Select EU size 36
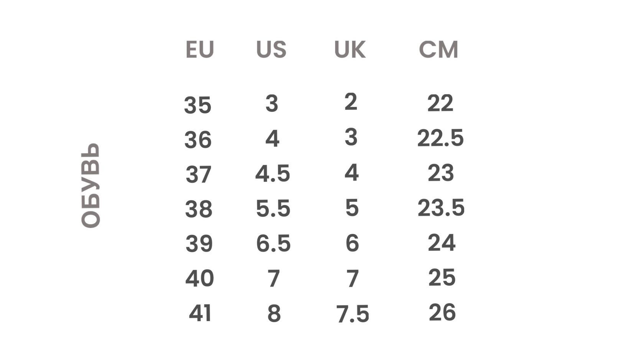This screenshot has height=362, width=644. tap(198, 140)
